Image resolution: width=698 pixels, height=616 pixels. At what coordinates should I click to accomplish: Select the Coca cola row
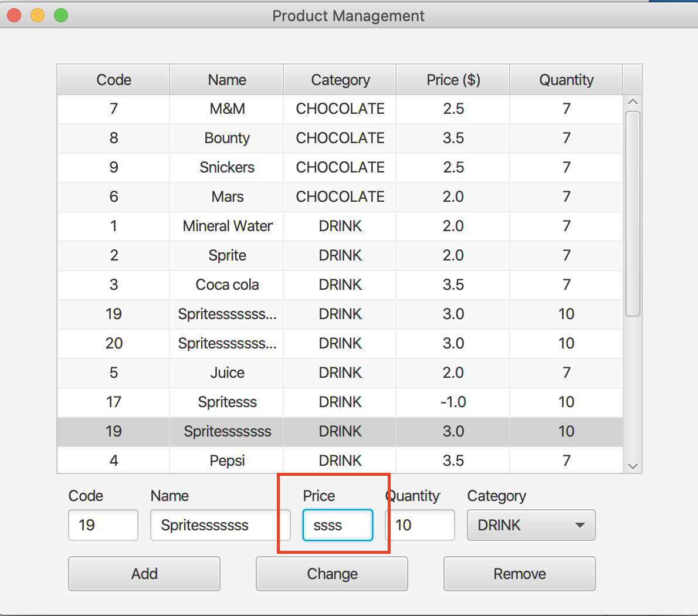pyautogui.click(x=340, y=285)
